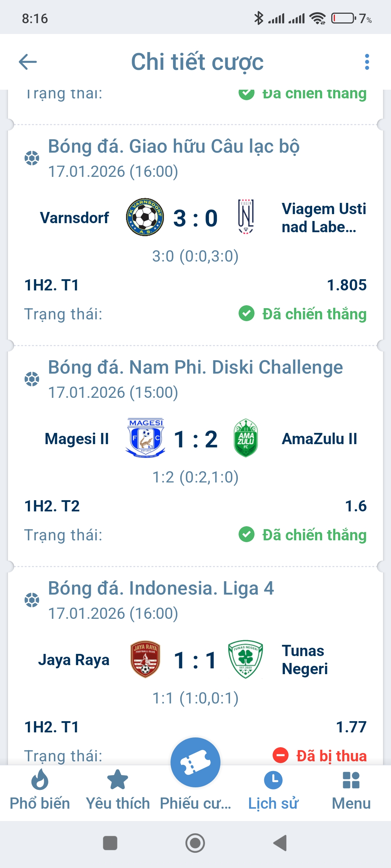Viewport: 391px width, 868px height.
Task: Tap the Nam Phi Diski Challenge league title
Action: [195, 367]
